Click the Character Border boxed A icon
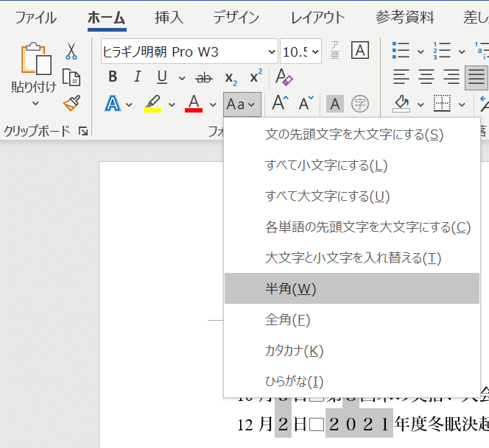This screenshot has width=489, height=448. tap(360, 50)
